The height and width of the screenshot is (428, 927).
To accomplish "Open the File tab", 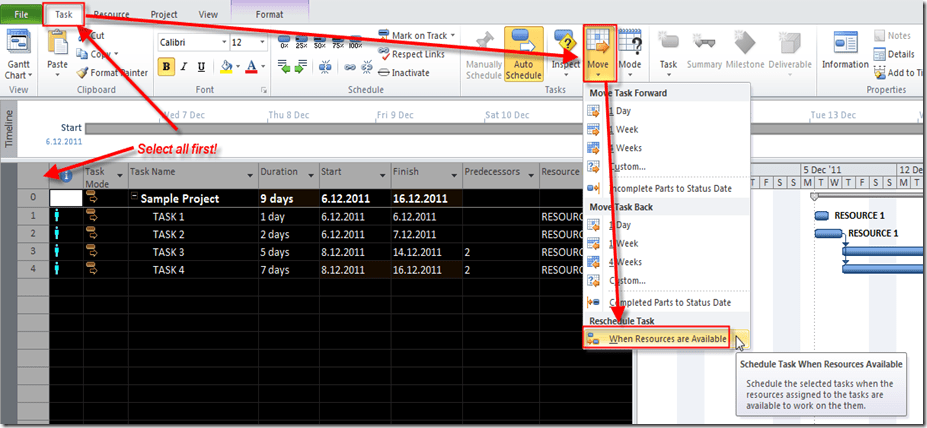I will tap(20, 15).
